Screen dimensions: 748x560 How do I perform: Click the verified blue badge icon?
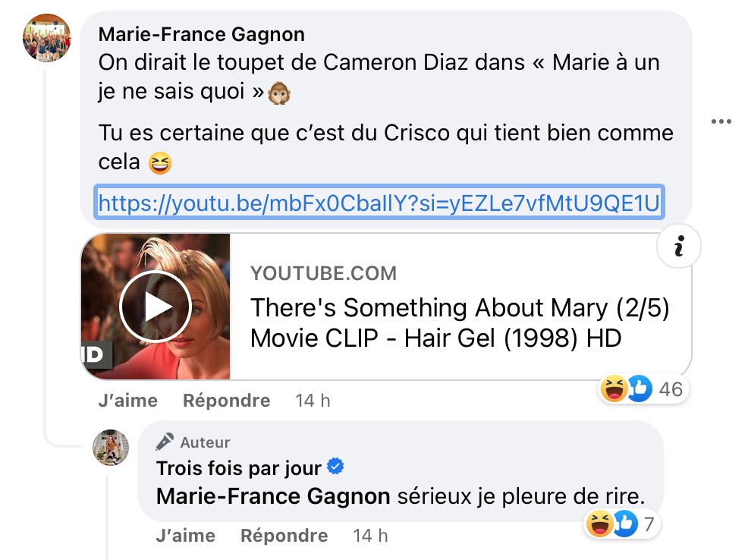tap(335, 466)
